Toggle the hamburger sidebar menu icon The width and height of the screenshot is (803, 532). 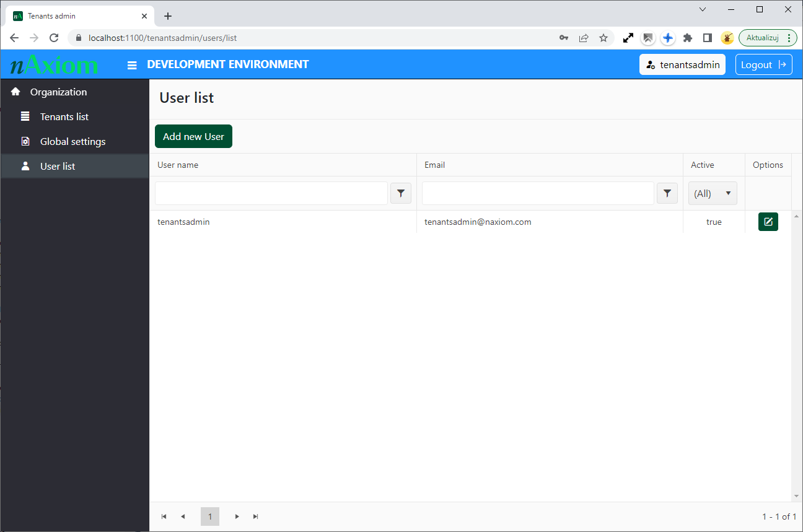(132, 65)
